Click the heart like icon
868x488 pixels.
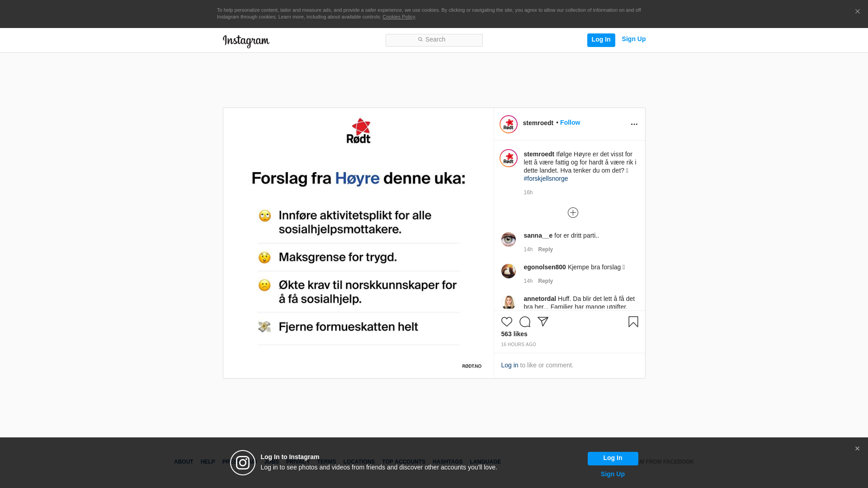coord(506,322)
